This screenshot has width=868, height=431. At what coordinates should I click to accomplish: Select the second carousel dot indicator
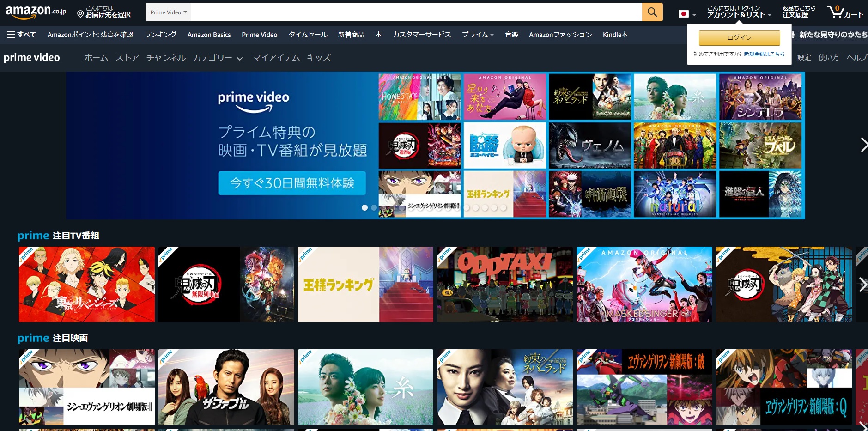tap(374, 208)
